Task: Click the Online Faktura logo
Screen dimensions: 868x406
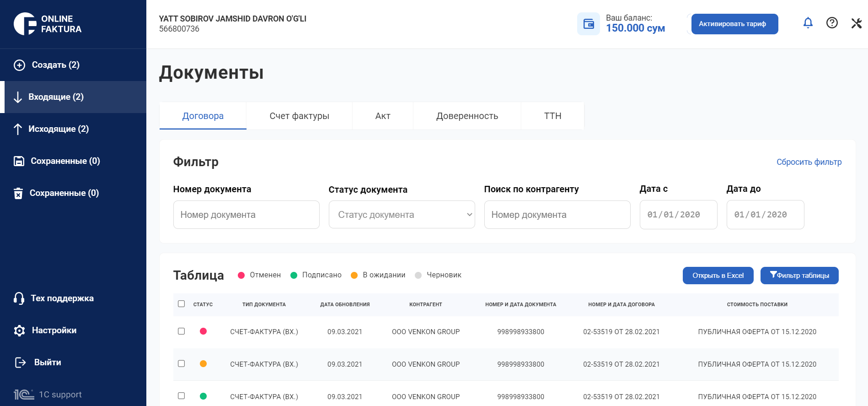Action: coord(48,24)
